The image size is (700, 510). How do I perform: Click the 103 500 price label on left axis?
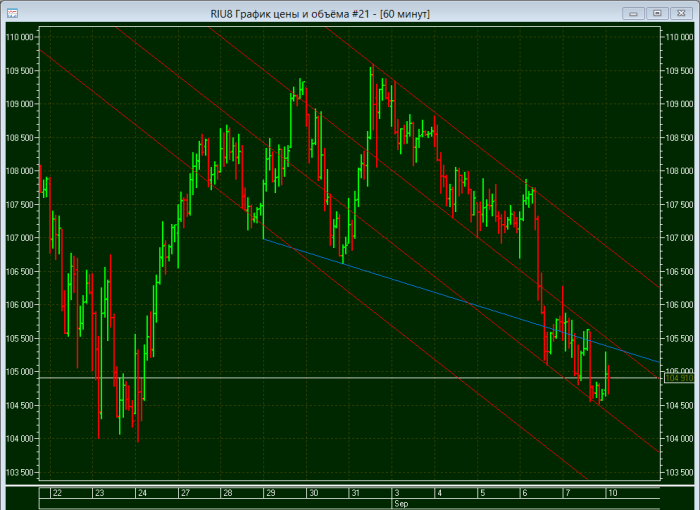pyautogui.click(x=19, y=472)
